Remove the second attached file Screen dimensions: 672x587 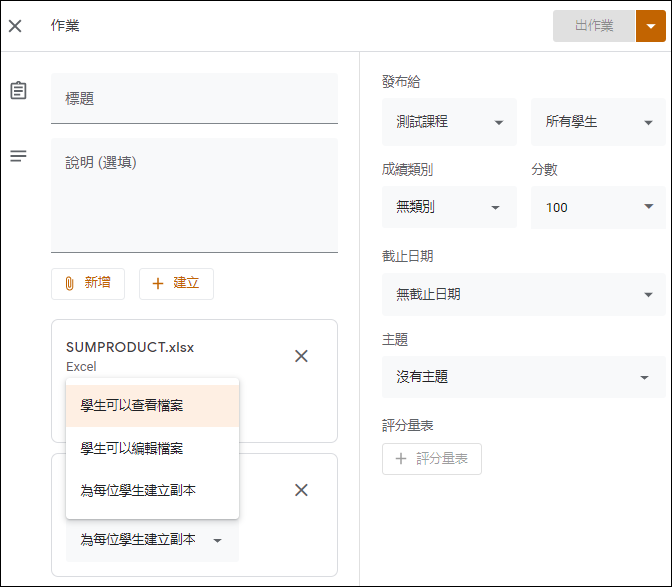click(x=301, y=490)
